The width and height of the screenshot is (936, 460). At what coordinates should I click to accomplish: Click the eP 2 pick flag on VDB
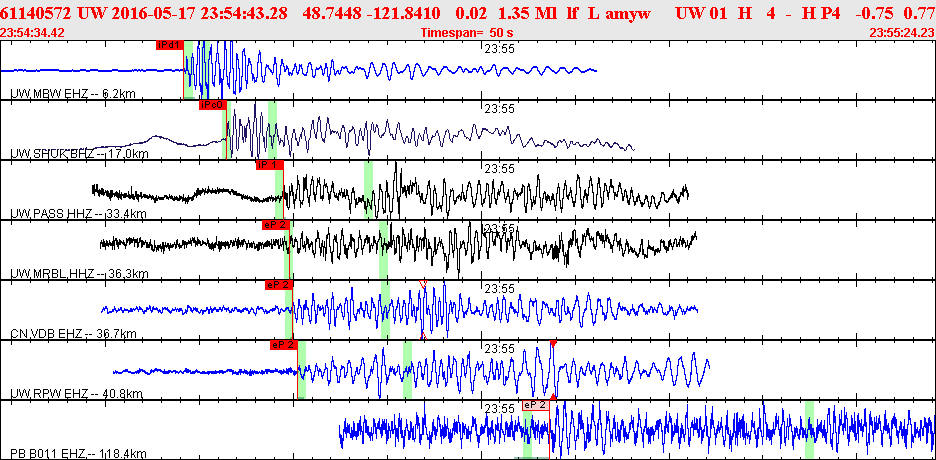(x=279, y=285)
